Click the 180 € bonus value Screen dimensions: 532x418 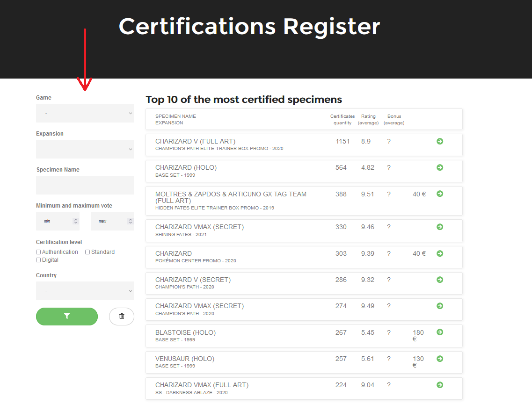[418, 336]
